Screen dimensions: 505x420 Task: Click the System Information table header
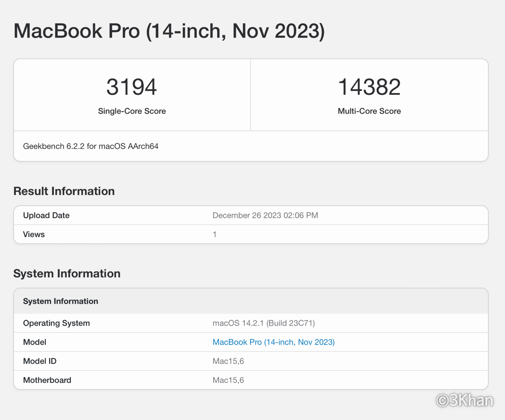pyautogui.click(x=60, y=301)
